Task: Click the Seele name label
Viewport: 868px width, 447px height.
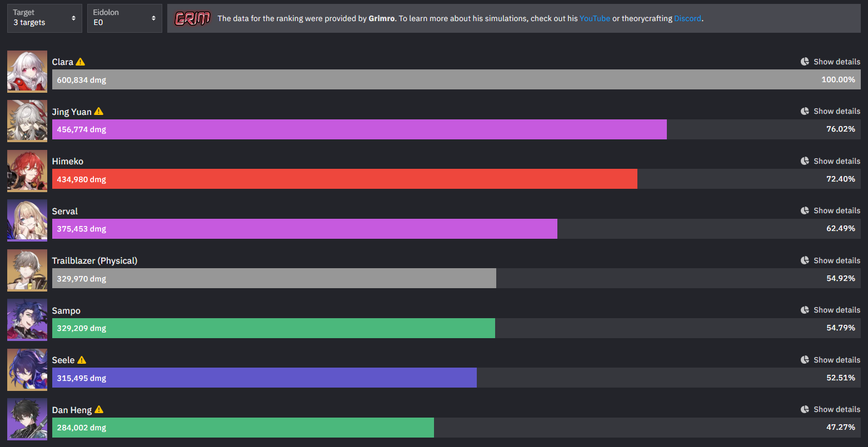Action: coord(63,360)
